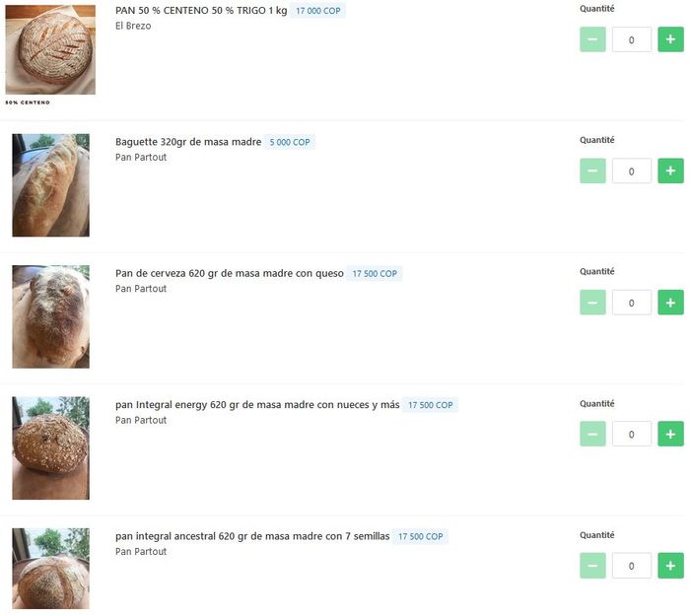Viewport: 690px width, 616px height.
Task: Increase pan integral ancestral quantity
Action: pyautogui.click(x=670, y=566)
